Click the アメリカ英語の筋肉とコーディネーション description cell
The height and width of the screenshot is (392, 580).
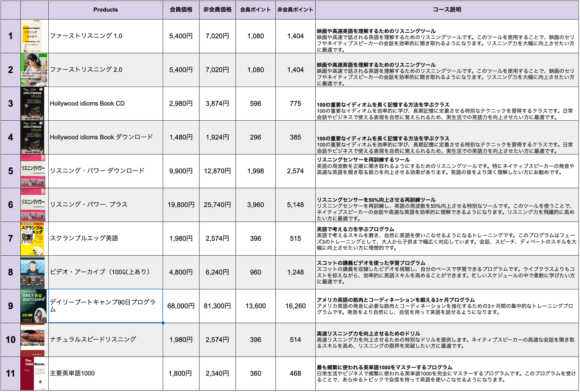[x=447, y=306]
